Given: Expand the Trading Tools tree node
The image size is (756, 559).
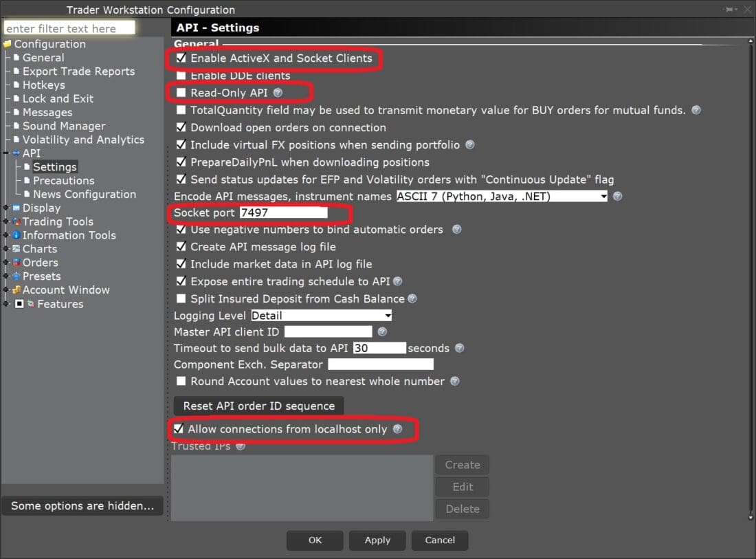Looking at the screenshot, I should (7, 221).
